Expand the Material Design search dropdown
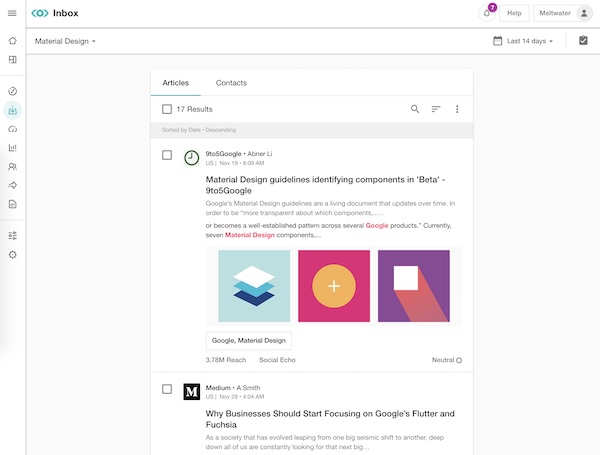The image size is (600, 455). [x=65, y=41]
